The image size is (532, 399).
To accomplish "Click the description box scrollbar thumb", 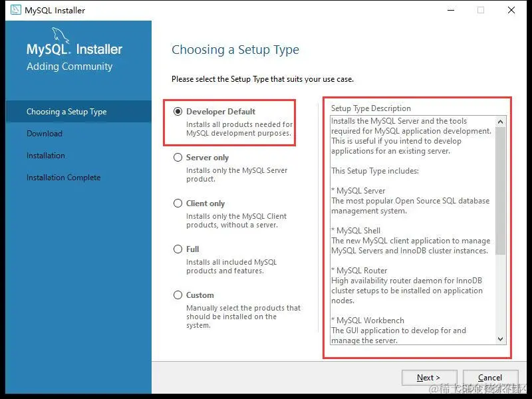I will (x=501, y=191).
